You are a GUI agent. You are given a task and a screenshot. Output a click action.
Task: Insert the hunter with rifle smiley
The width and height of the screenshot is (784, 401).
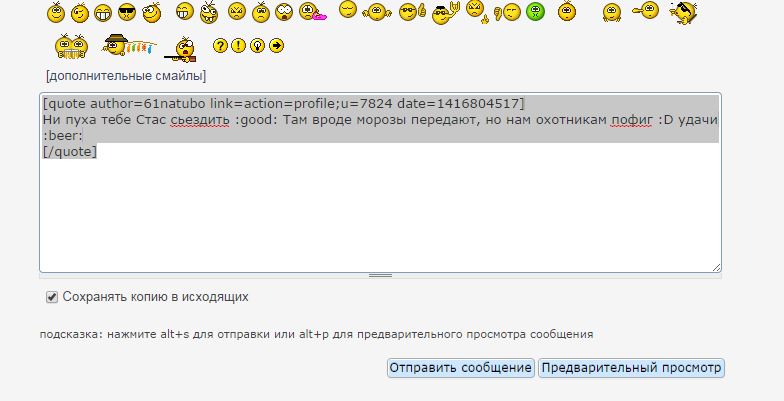pyautogui.click(x=181, y=46)
